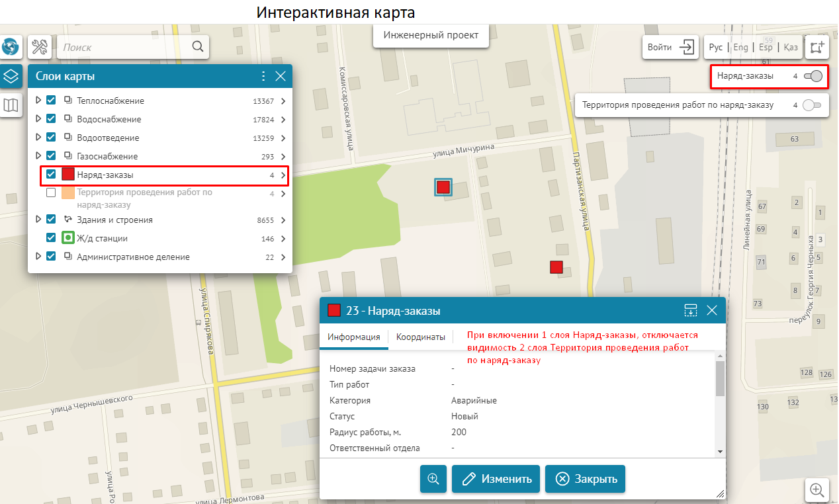The width and height of the screenshot is (839, 504).
Task: Uncheck the Теплоснабжение layer checkbox
Action: 51,101
